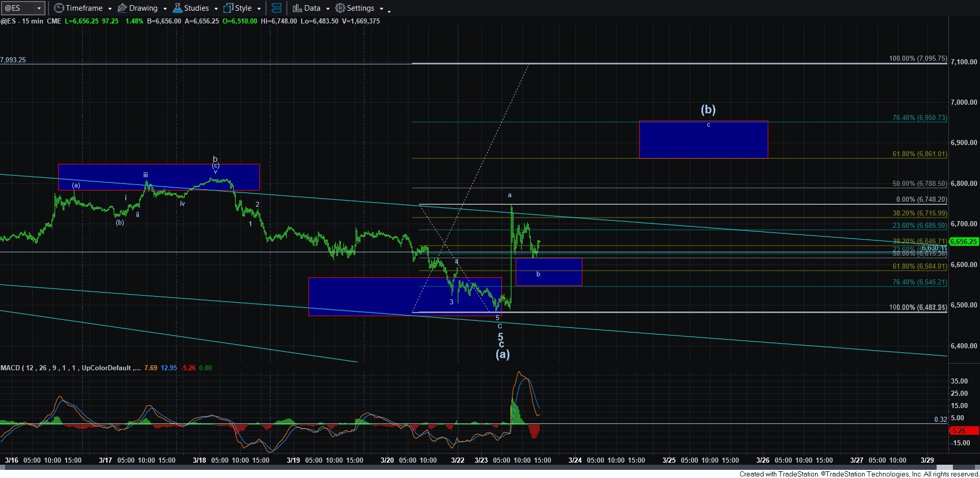Click the blue stacked bars toolbar icon

click(276, 8)
